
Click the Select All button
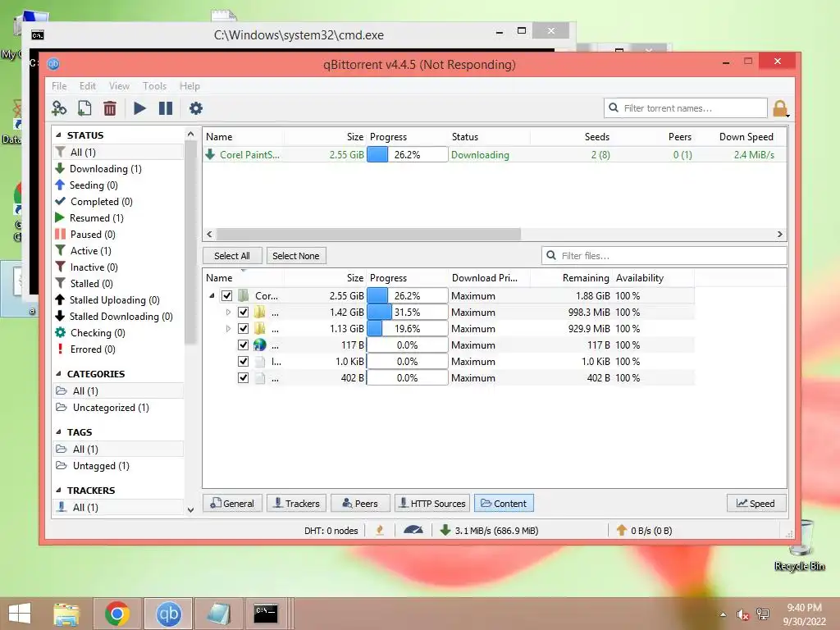(x=232, y=256)
